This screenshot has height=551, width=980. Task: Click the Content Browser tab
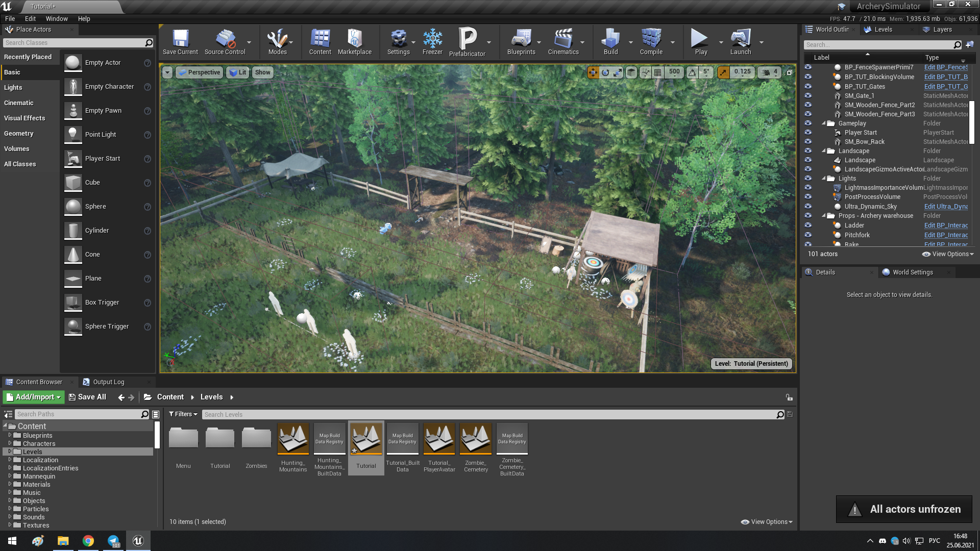38,382
